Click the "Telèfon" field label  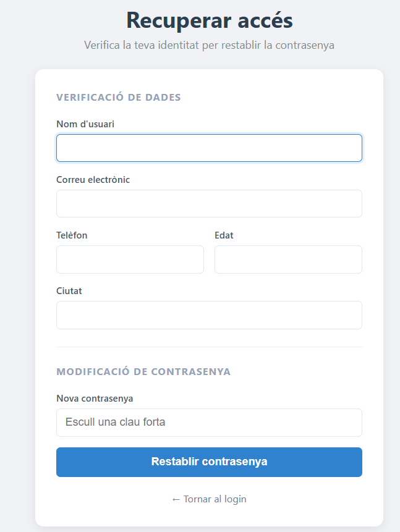pyautogui.click(x=72, y=235)
